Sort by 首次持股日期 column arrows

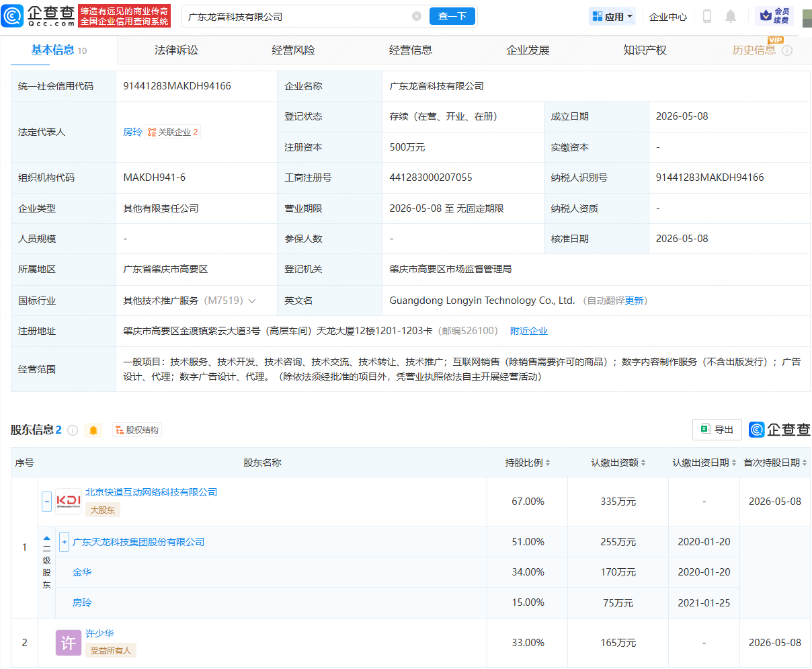[x=805, y=463]
